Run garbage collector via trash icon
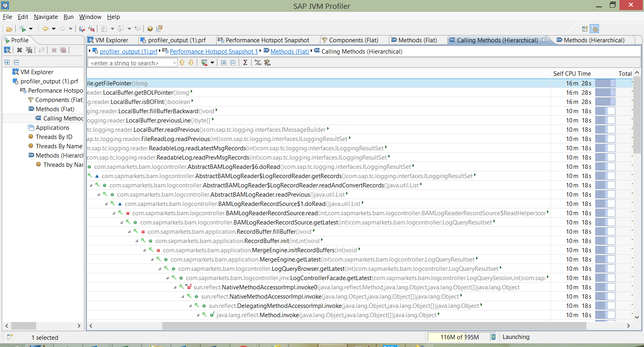Screen dimensions: 644x347 pyautogui.click(x=493, y=337)
